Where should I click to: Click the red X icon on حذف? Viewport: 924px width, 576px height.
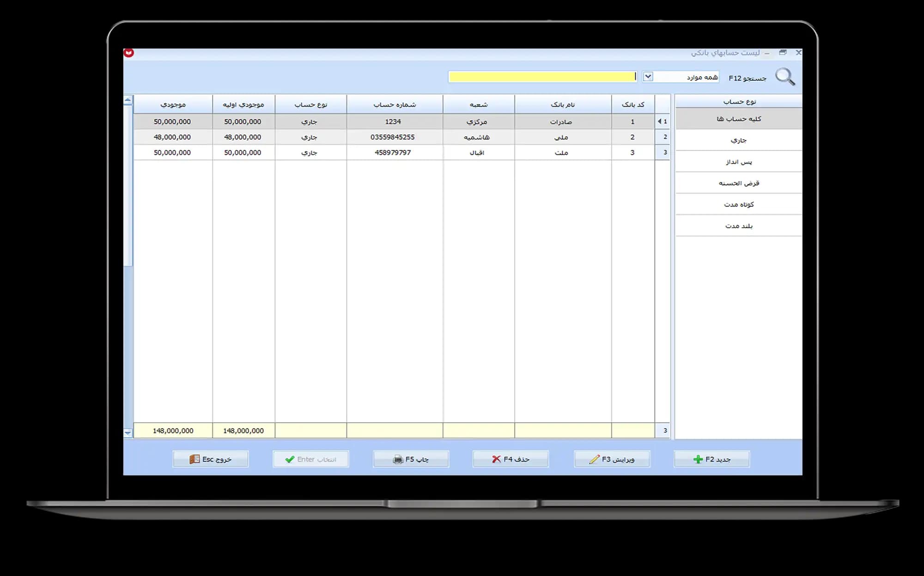(496, 459)
